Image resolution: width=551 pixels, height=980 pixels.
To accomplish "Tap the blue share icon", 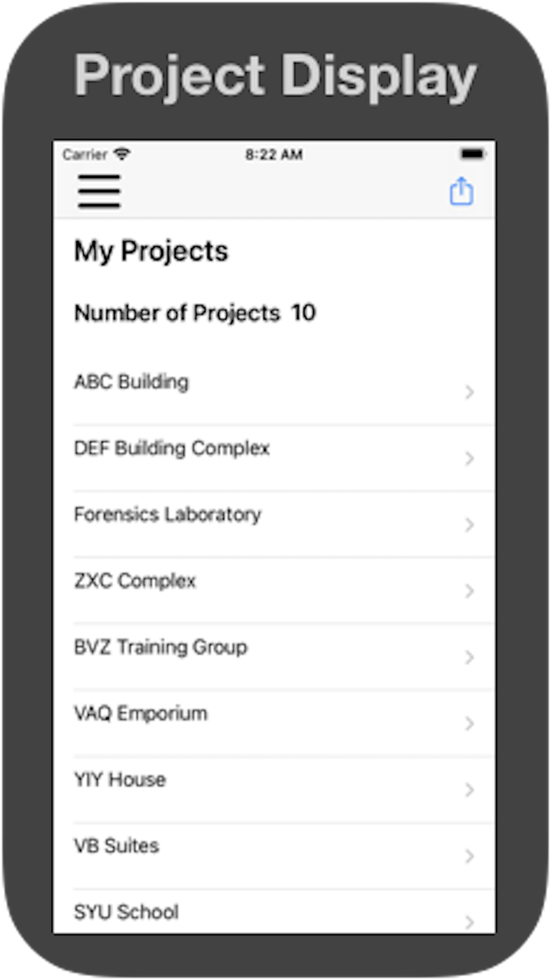I will (461, 191).
